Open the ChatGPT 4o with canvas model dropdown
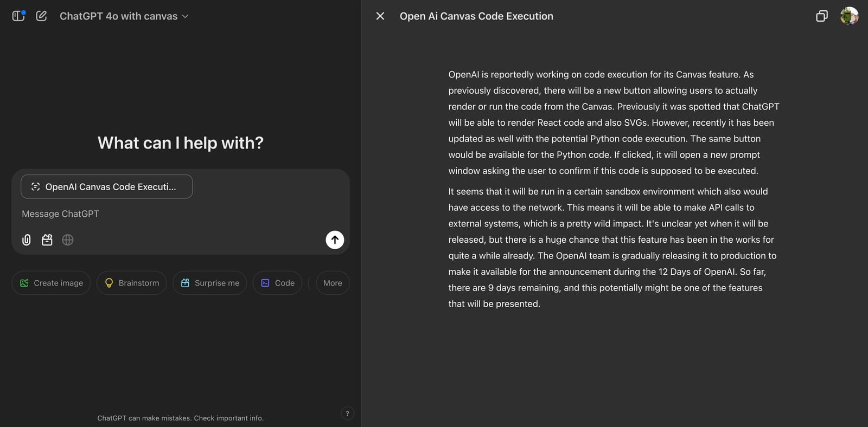This screenshot has height=427, width=868. [124, 16]
